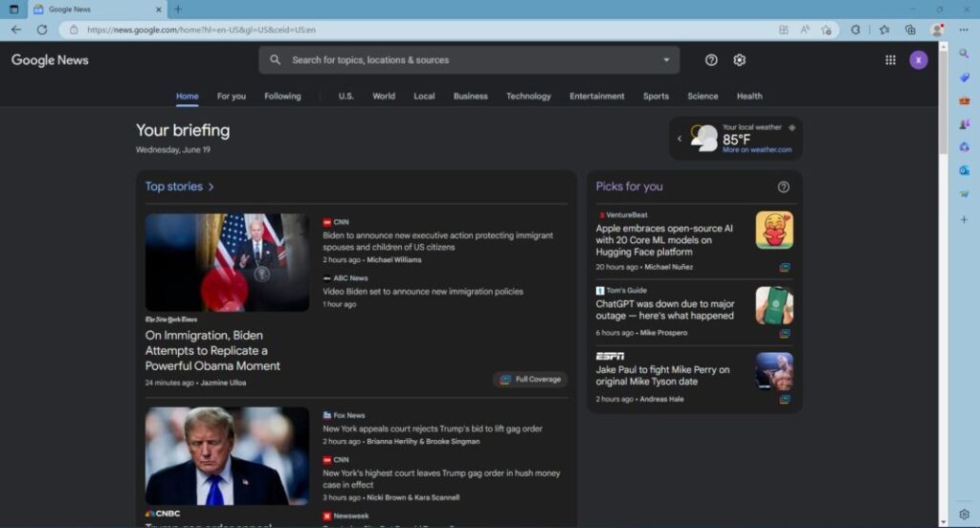The height and width of the screenshot is (528, 980).
Task: Open the browser profile icon
Action: (937, 30)
